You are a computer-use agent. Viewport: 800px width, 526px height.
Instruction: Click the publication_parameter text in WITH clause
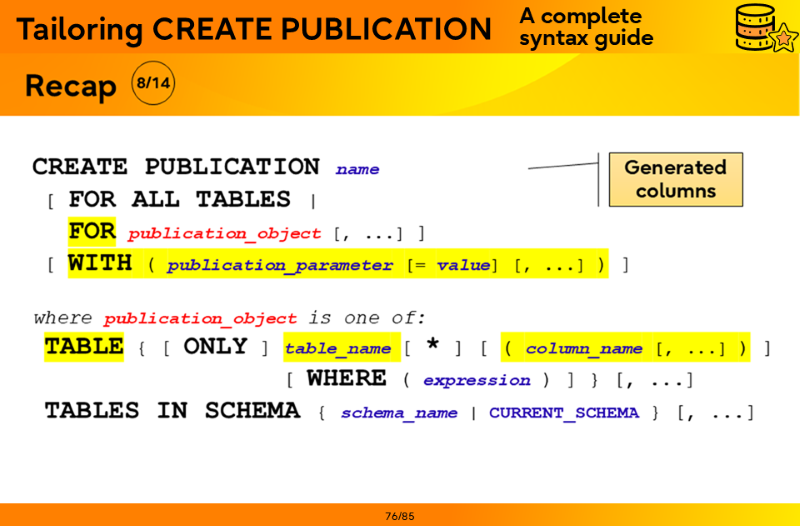[x=280, y=265]
